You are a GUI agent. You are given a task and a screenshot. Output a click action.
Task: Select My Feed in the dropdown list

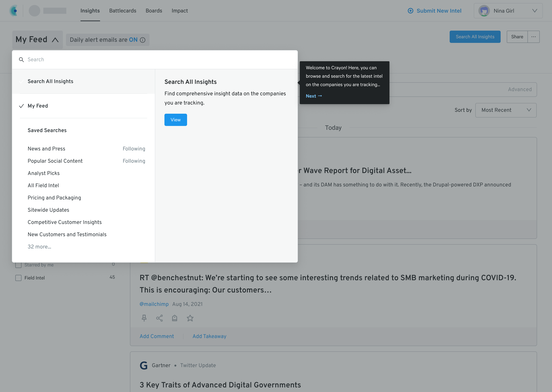[x=38, y=106]
